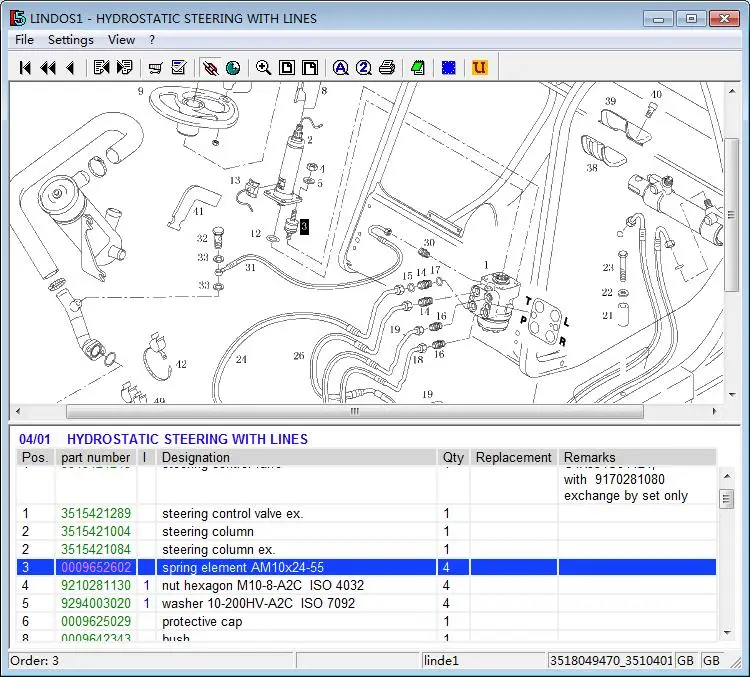750x677 pixels.
Task: Click the double left arrow rewind icon
Action: click(x=48, y=68)
